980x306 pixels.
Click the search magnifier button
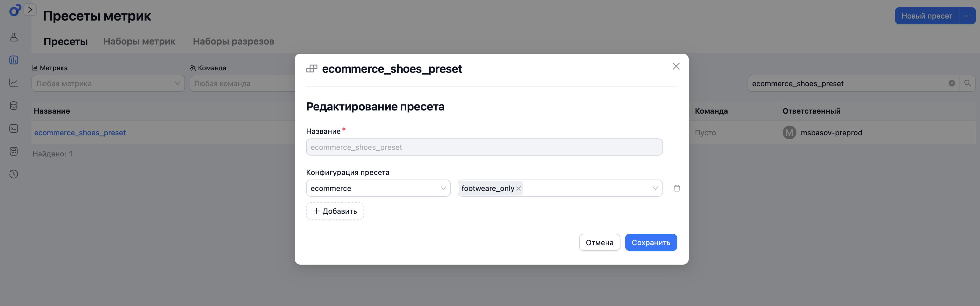click(x=967, y=83)
